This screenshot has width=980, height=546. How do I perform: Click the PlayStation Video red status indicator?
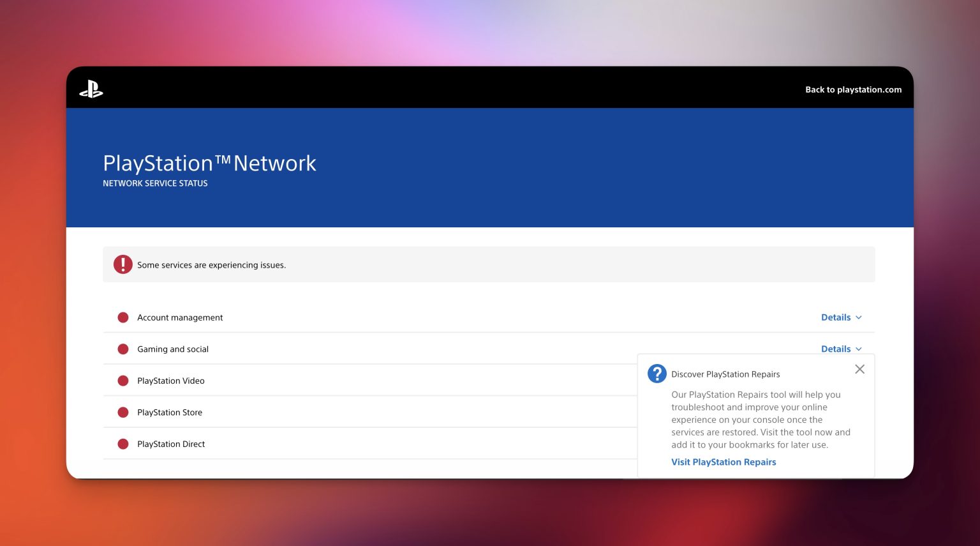tap(123, 381)
